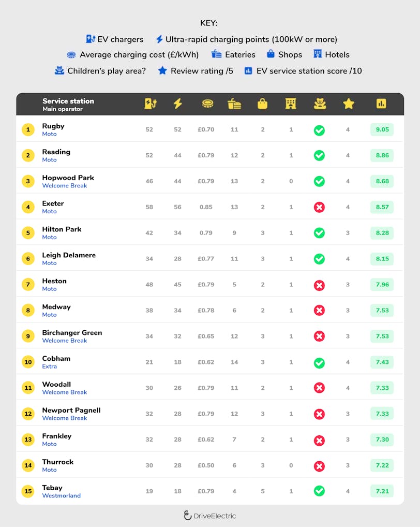The width and height of the screenshot is (420, 527).
Task: Click the Extra operator link under Cobham
Action: [x=50, y=367]
